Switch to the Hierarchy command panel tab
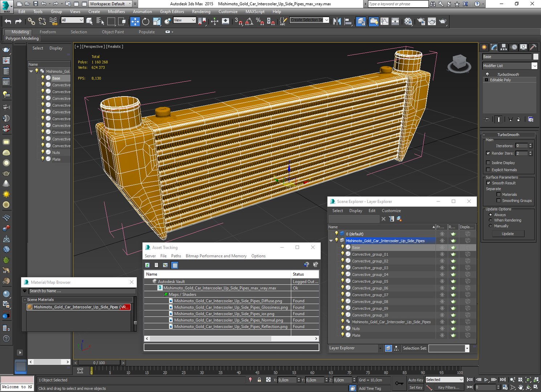The height and width of the screenshot is (392, 541). click(504, 47)
